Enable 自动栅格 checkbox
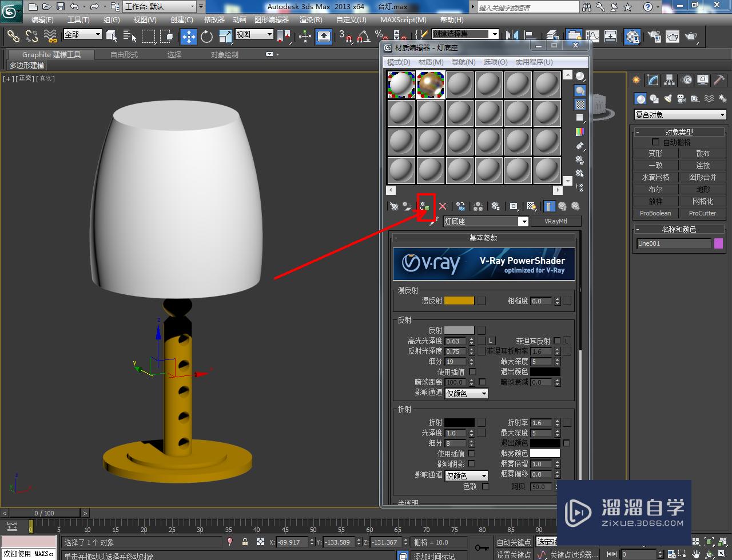This screenshot has width=732, height=560. click(656, 142)
